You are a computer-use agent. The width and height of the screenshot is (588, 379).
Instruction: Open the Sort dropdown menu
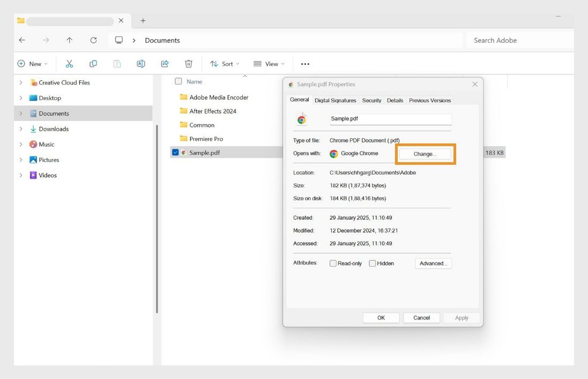pyautogui.click(x=225, y=63)
